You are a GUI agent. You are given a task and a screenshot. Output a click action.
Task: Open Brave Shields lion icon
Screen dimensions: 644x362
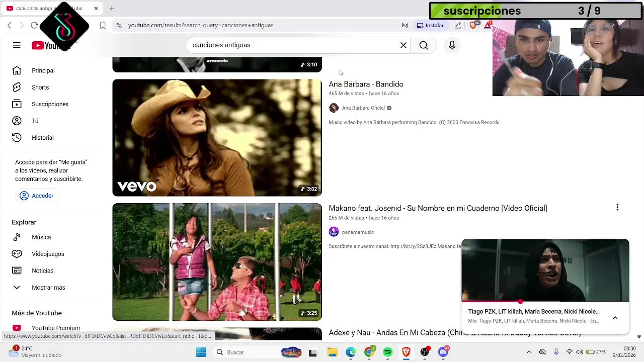click(473, 25)
